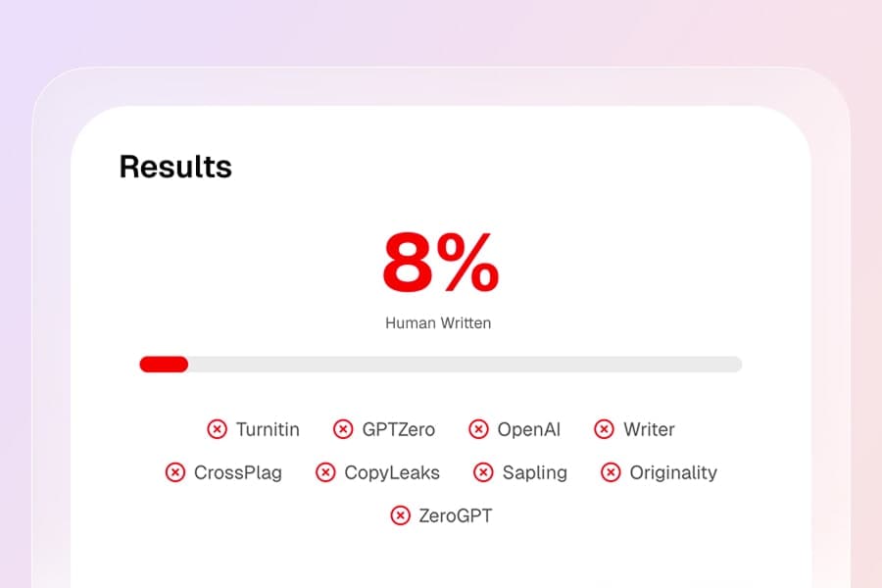882x588 pixels.
Task: Click the red X icon beside CrossPlag
Action: click(174, 472)
